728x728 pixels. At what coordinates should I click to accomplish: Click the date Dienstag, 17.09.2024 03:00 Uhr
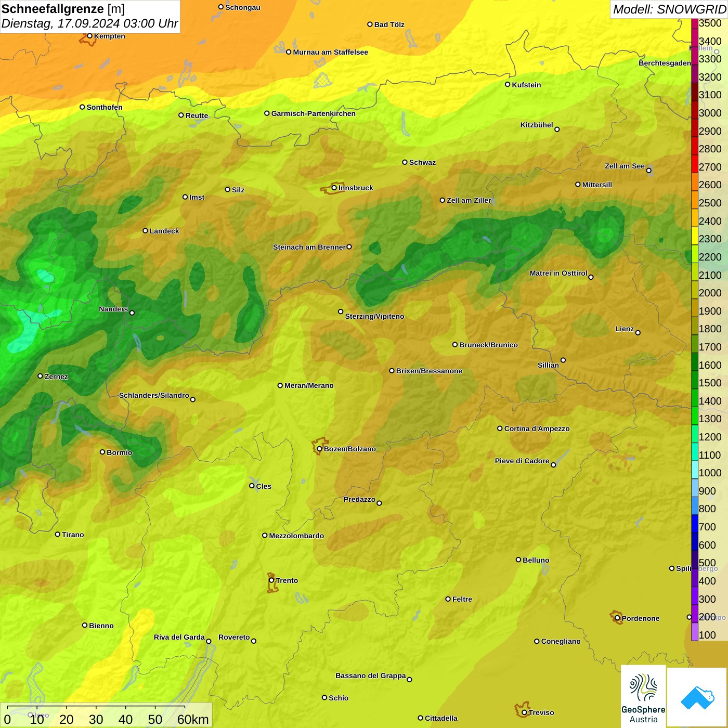[89, 23]
